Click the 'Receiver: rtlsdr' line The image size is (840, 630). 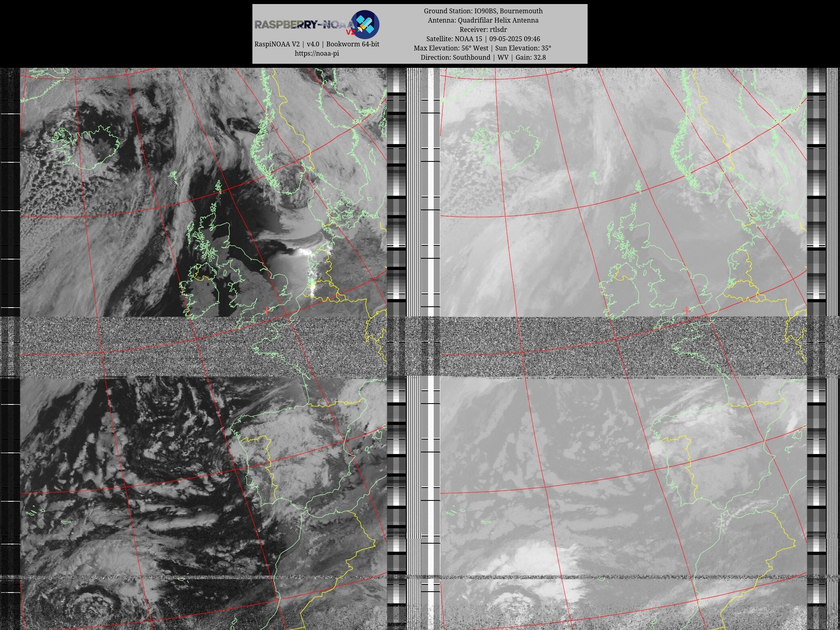(x=483, y=29)
